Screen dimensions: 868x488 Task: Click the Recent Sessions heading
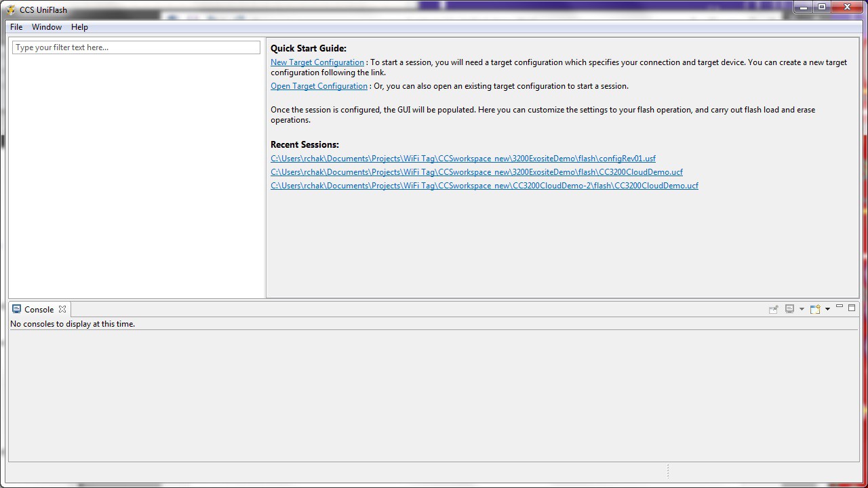click(x=304, y=144)
